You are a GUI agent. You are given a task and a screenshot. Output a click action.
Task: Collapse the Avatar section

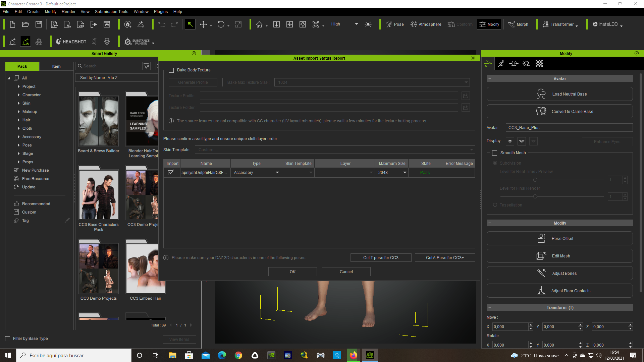(490, 78)
